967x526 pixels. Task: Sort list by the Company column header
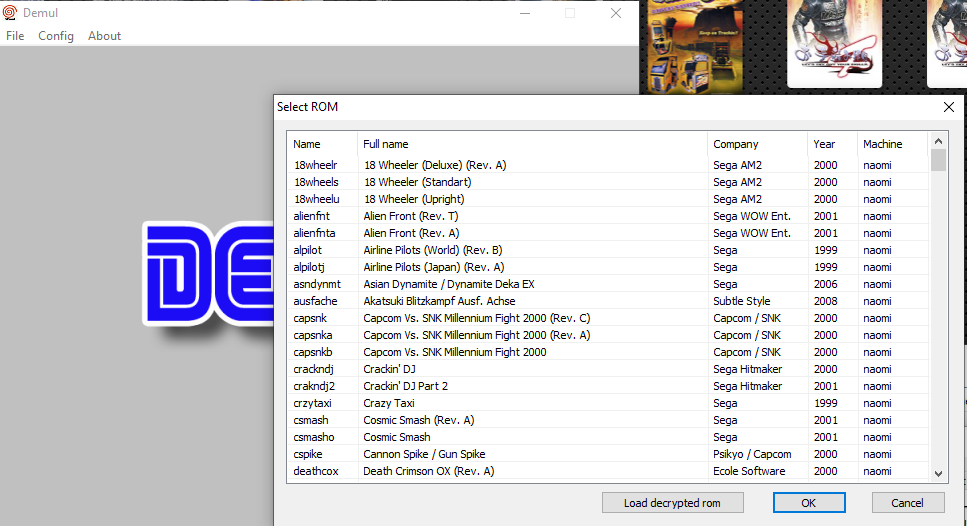(757, 144)
